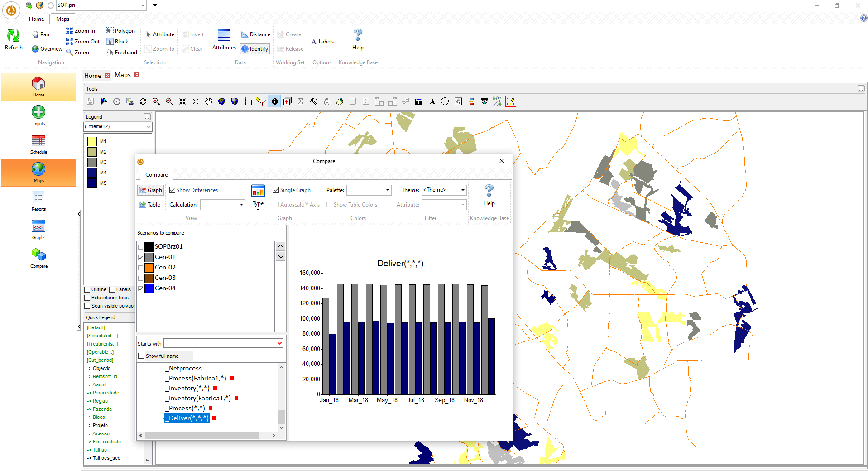Viewport: 868px width, 471px height.
Task: Open Help from the Knowledge Base group
Action: (357, 40)
